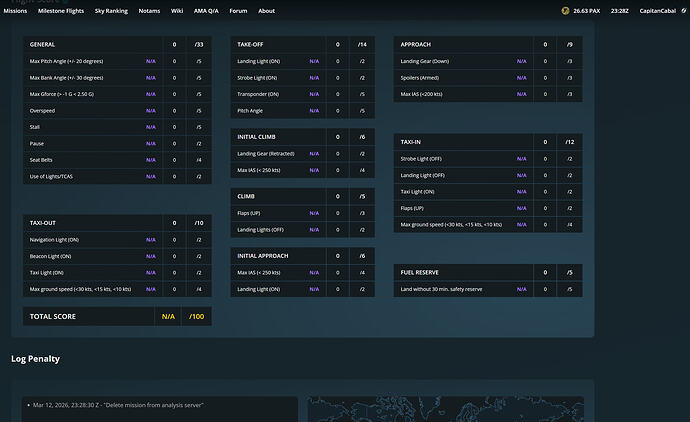Visit the Forum page
Image resolution: width=690 pixels, height=422 pixels.
238,11
